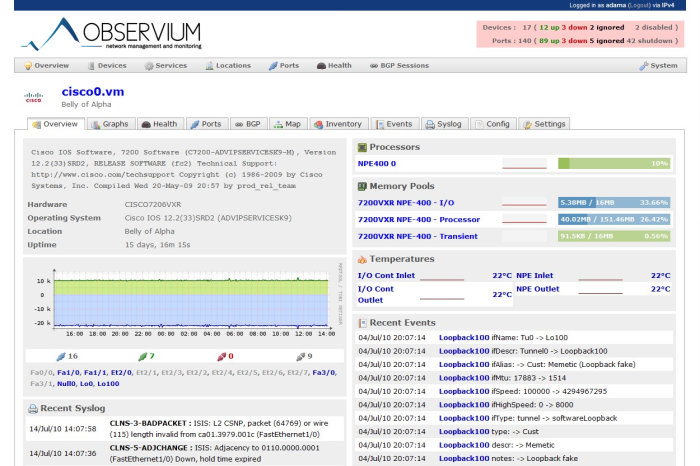Click the Temperatures flame icon
700x466 pixels.
pyautogui.click(x=362, y=259)
